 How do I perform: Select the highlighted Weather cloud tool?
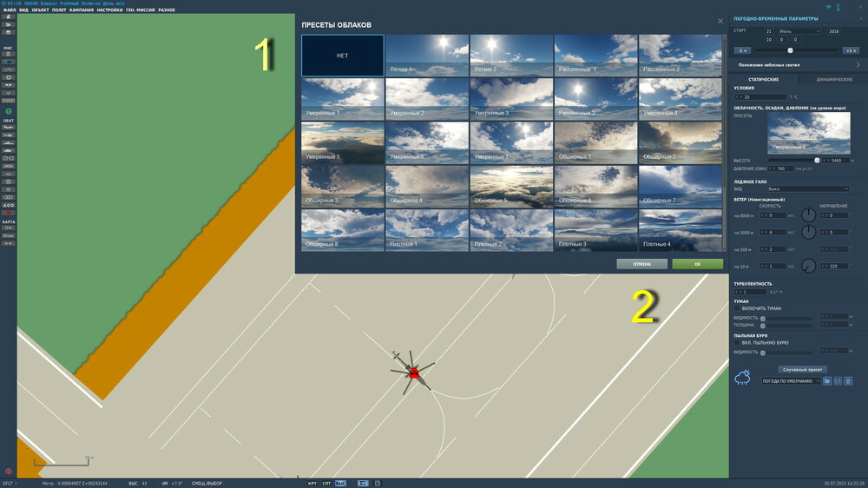tap(9, 62)
